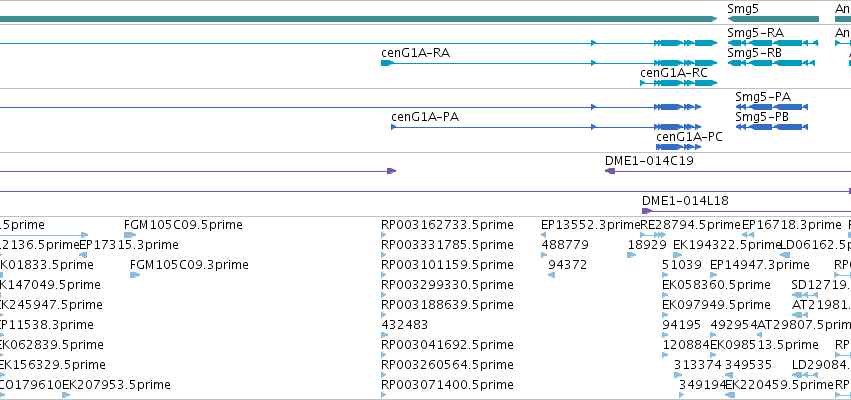851x400 pixels.
Task: Select the EK058360.5prime EST label
Action: pos(716,285)
